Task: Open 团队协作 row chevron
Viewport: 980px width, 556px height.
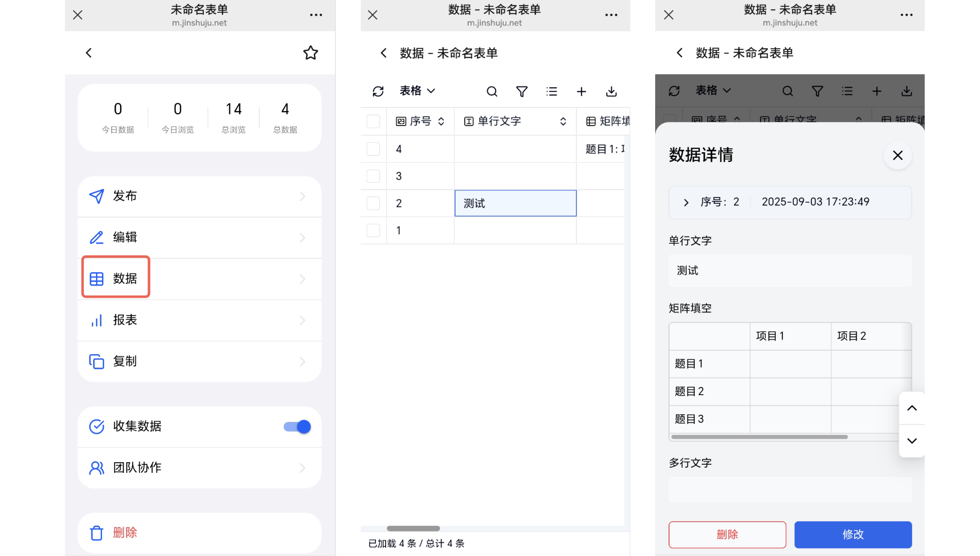Action: pos(302,468)
